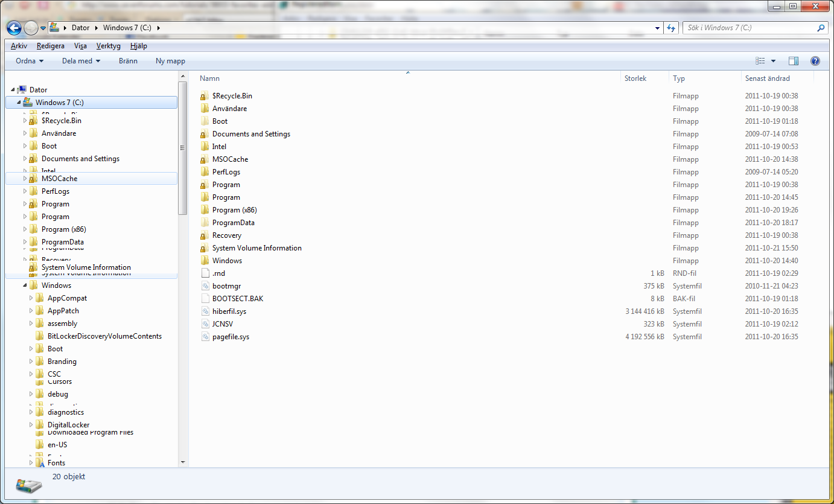Click the Intel folder icon in list
Screen dimensions: 834x504
[x=205, y=147]
